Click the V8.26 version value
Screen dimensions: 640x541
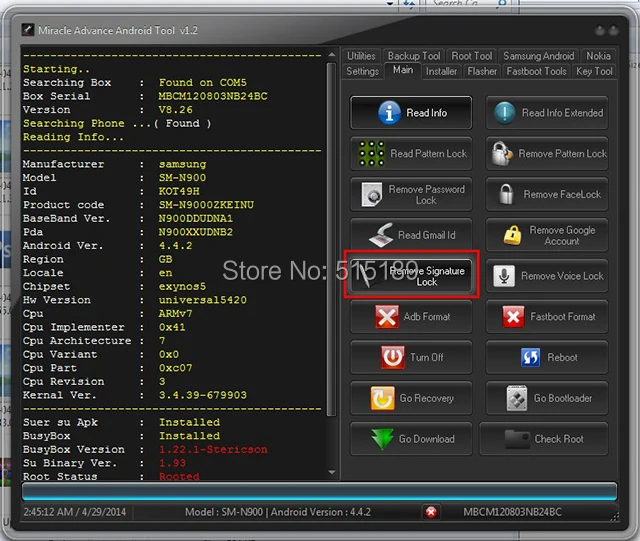[176, 110]
